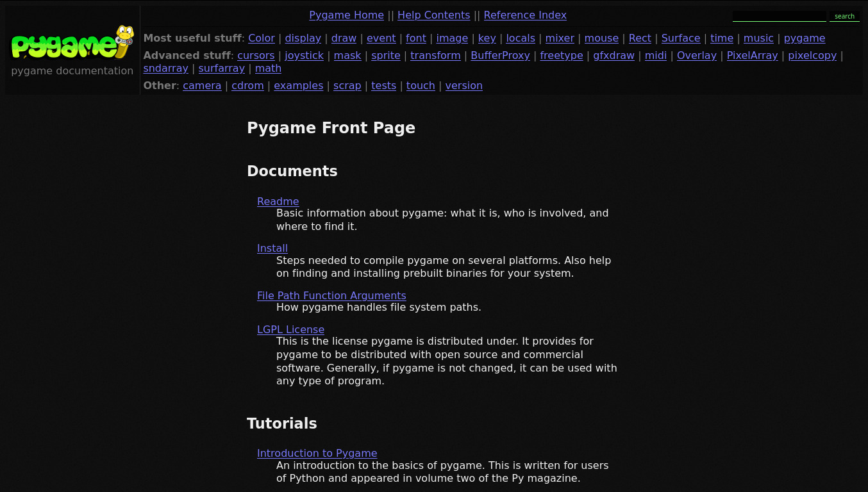Open the tests link
Image resolution: width=868 pixels, height=492 pixels.
click(383, 86)
